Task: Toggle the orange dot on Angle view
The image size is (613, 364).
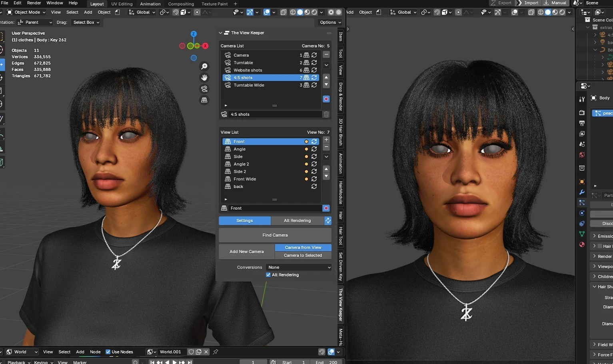Action: [x=306, y=149]
